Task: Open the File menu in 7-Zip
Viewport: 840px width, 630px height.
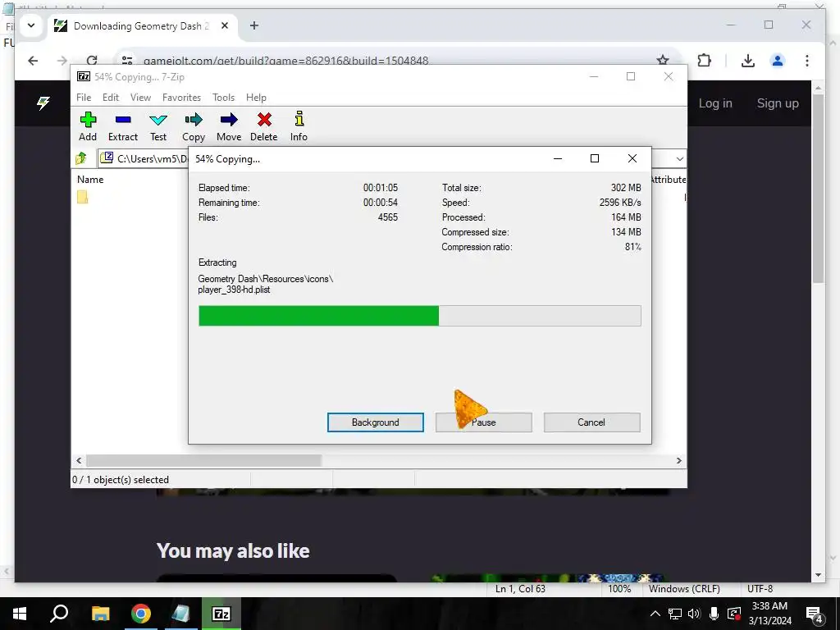Action: (84, 98)
